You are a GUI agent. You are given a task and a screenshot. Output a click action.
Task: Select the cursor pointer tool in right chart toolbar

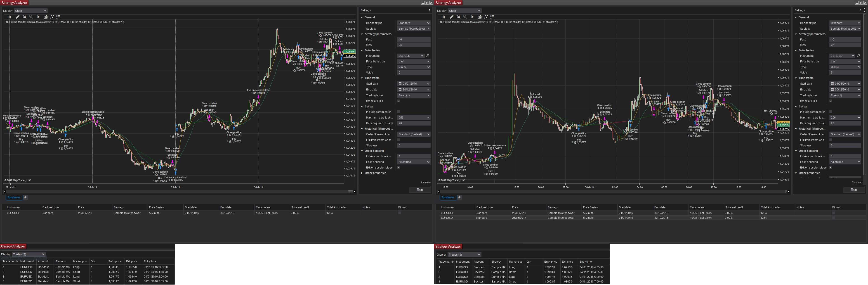472,17
